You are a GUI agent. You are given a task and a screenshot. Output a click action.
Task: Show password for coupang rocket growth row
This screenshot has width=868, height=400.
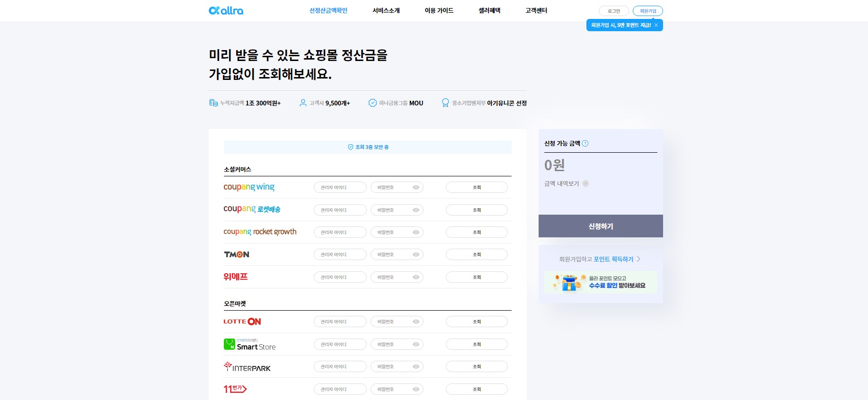click(416, 232)
